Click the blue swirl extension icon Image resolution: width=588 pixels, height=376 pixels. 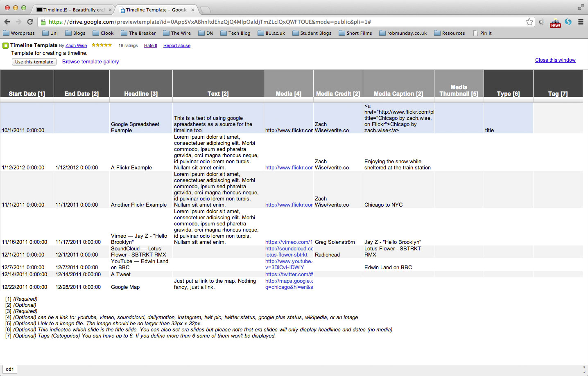point(568,22)
